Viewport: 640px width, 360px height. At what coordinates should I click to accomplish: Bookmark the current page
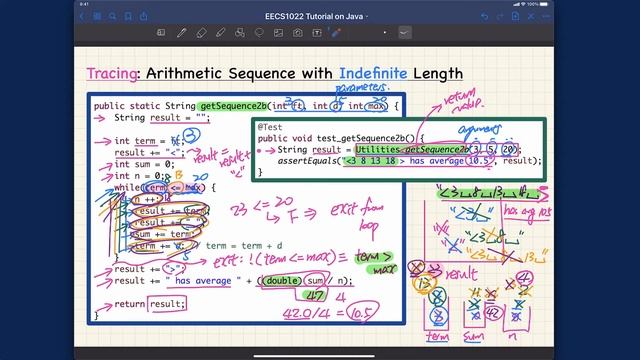click(x=128, y=16)
